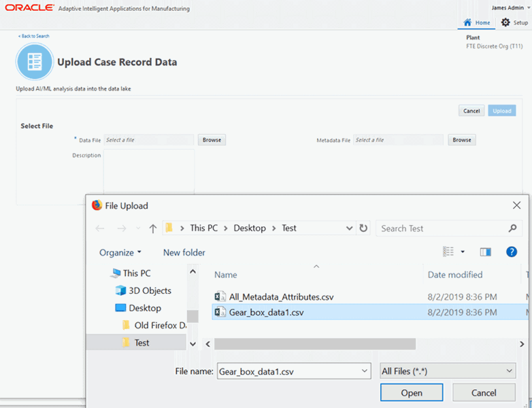The height and width of the screenshot is (408, 532).
Task: Click Desktop breadcrumb in address bar
Action: (250, 228)
